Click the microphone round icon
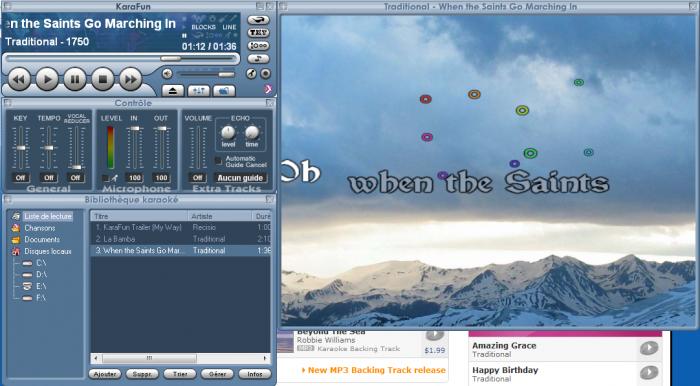This screenshot has width=700, height=386. [x=252, y=74]
